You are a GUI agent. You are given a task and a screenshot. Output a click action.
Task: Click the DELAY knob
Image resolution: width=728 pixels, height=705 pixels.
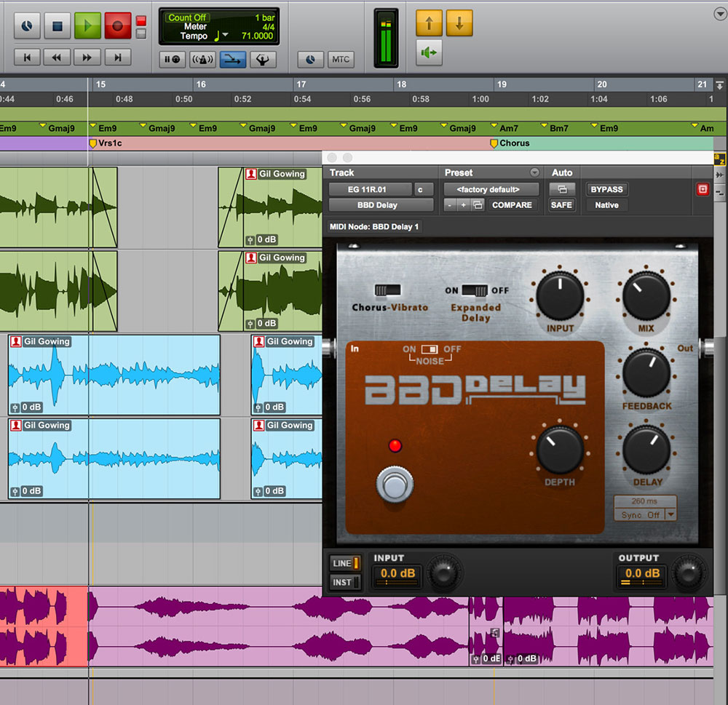click(646, 450)
